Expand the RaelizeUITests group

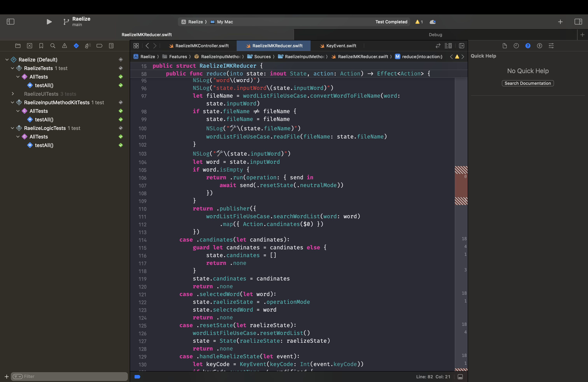[13, 94]
